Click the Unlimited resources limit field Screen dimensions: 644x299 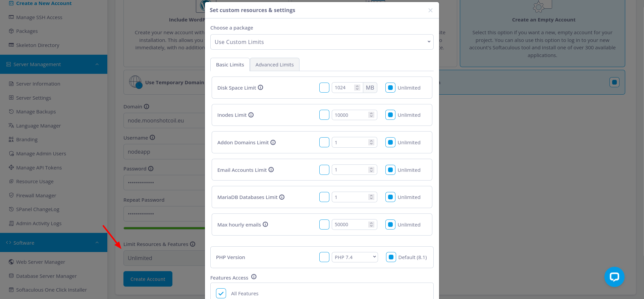[x=164, y=258]
